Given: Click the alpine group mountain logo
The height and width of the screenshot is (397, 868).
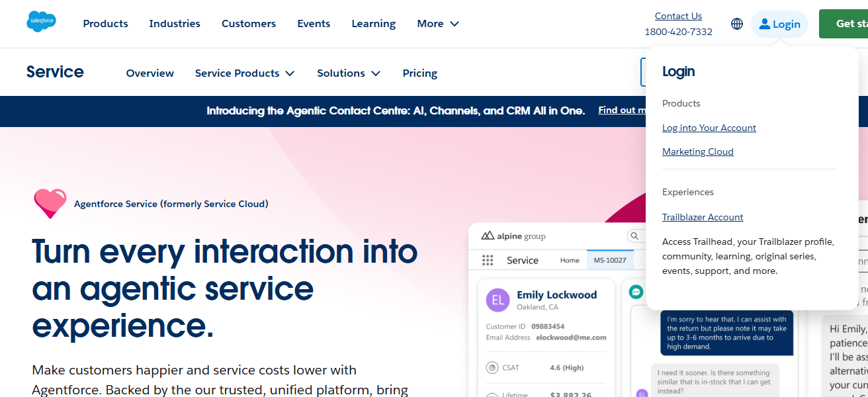Looking at the screenshot, I should pyautogui.click(x=488, y=236).
